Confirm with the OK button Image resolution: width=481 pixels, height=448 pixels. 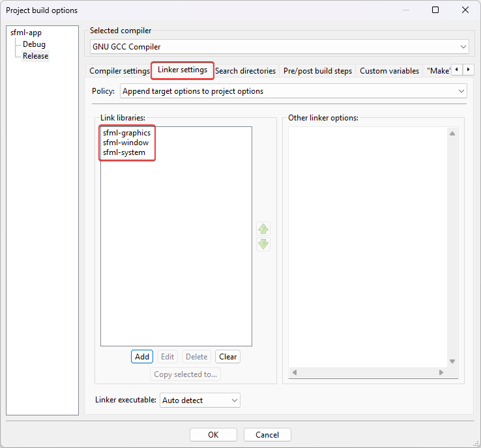point(213,435)
